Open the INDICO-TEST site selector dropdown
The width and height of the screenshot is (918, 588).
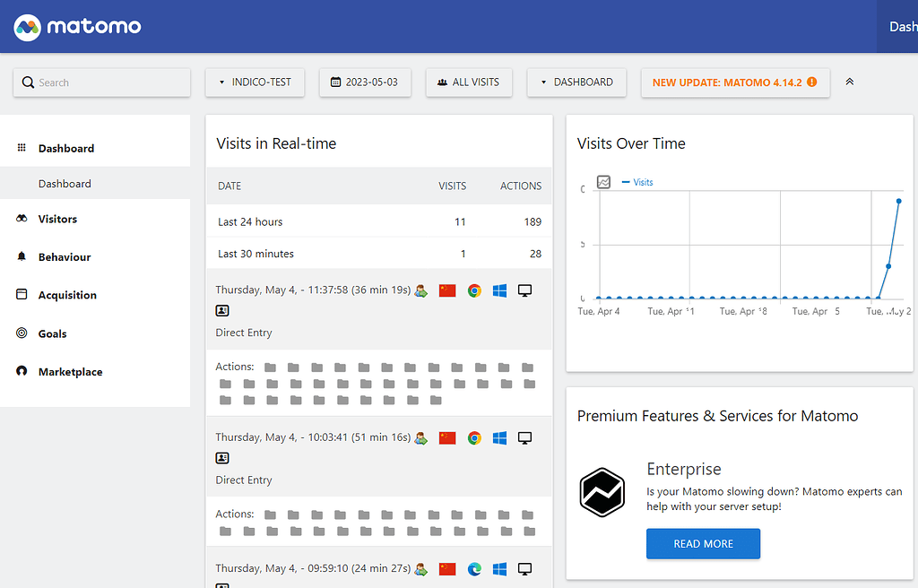pos(255,82)
